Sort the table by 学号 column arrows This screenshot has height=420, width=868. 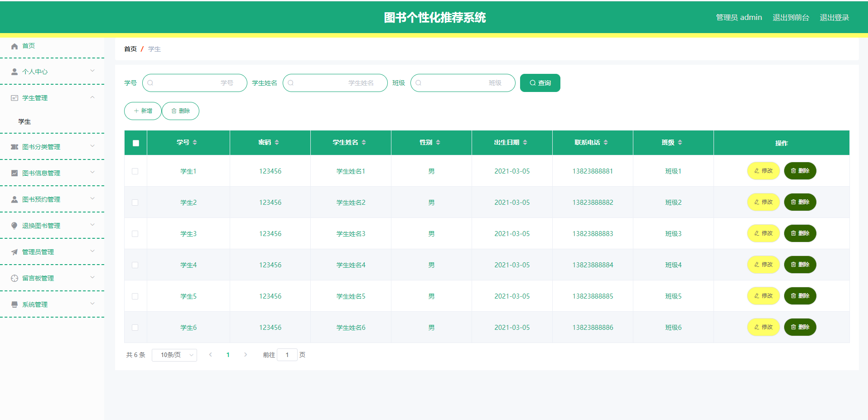[x=195, y=142]
